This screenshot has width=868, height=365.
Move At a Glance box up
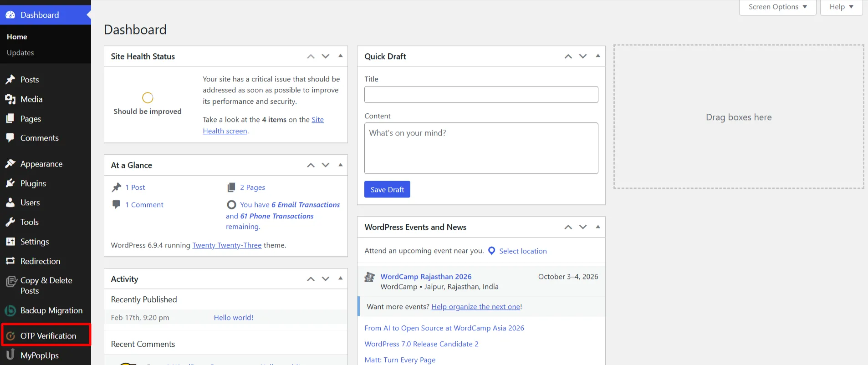point(311,165)
